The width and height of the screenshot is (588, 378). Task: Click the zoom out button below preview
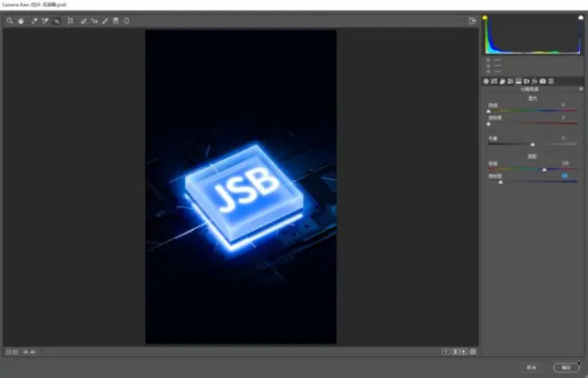click(9, 352)
